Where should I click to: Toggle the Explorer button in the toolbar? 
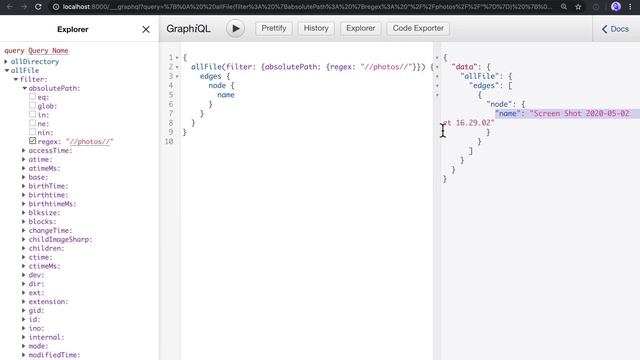click(360, 28)
